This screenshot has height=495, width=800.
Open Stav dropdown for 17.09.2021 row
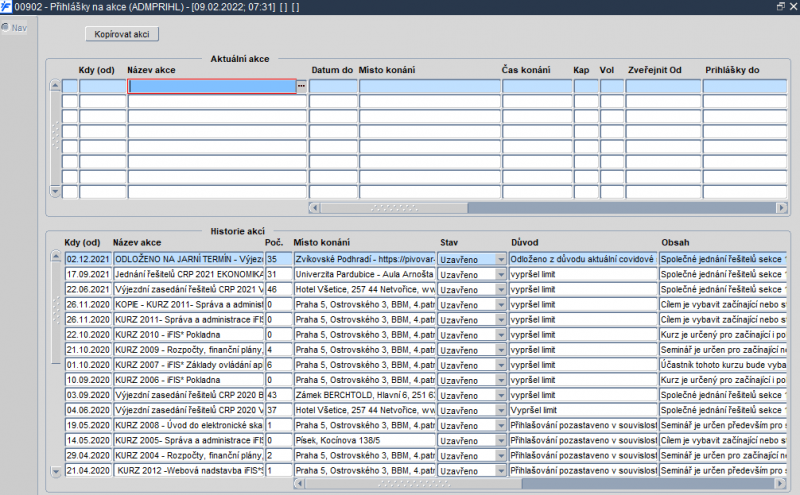click(501, 275)
